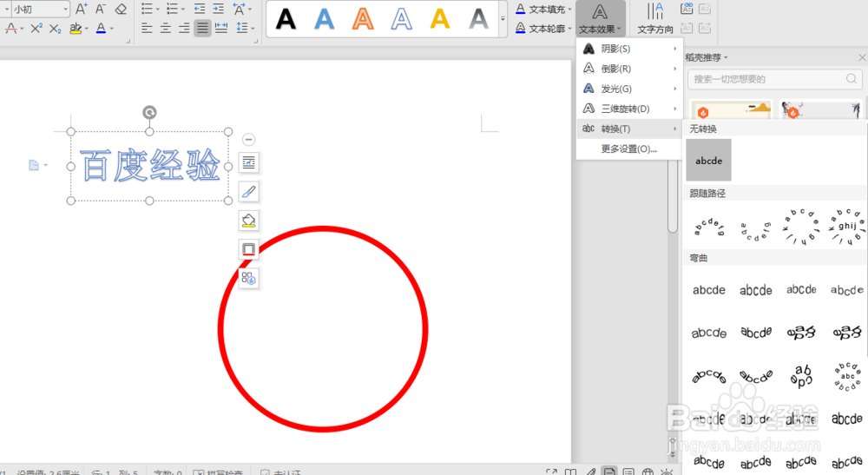Pick the gray gradient WordArt style
The image size is (868, 475).
[478, 19]
